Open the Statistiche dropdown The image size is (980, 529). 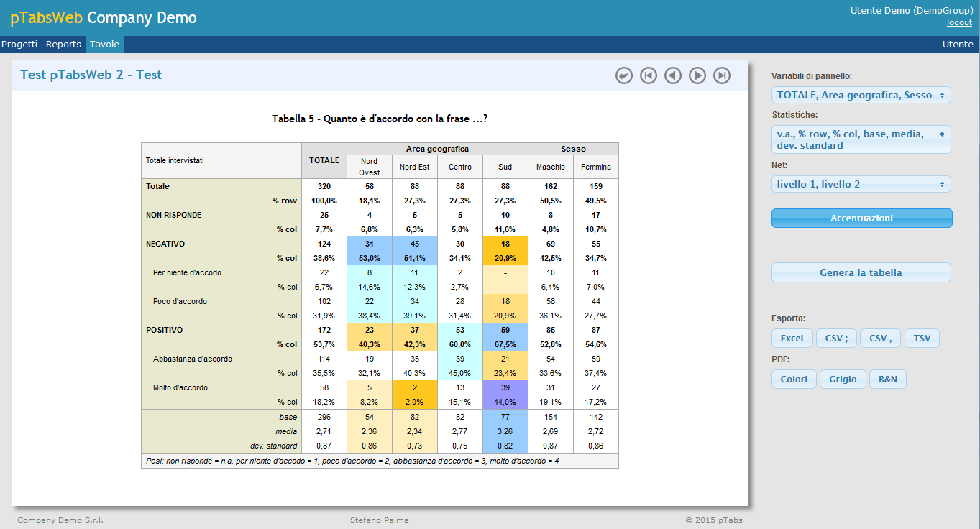861,139
